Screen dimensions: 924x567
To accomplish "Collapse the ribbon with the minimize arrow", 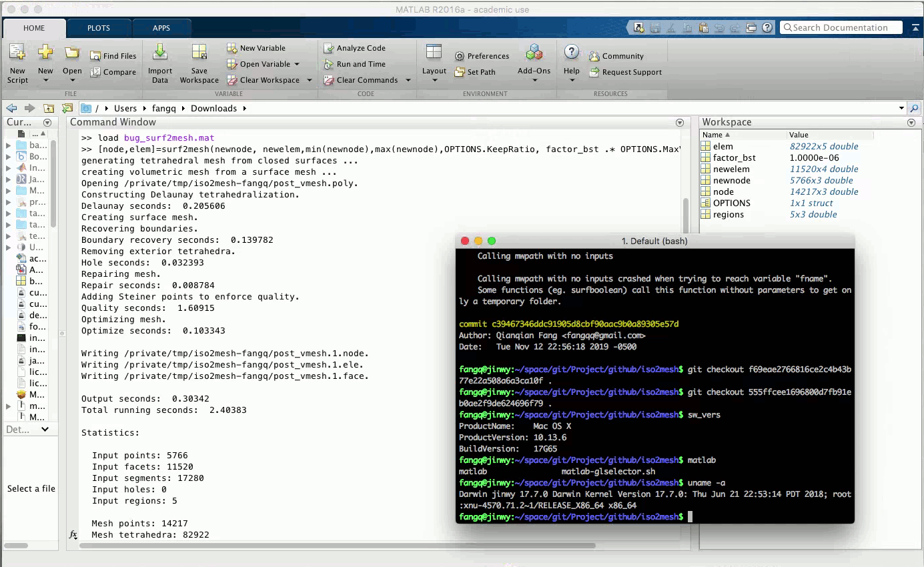I will (915, 28).
